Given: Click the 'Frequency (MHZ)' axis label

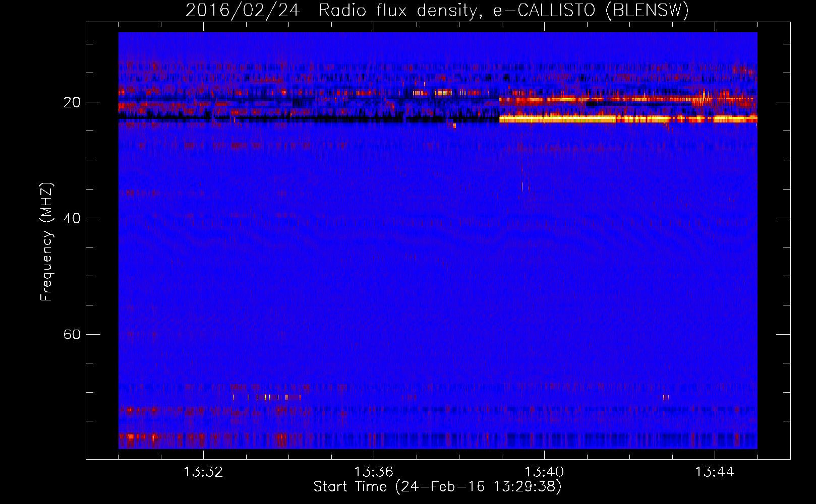Looking at the screenshot, I should pyautogui.click(x=46, y=242).
